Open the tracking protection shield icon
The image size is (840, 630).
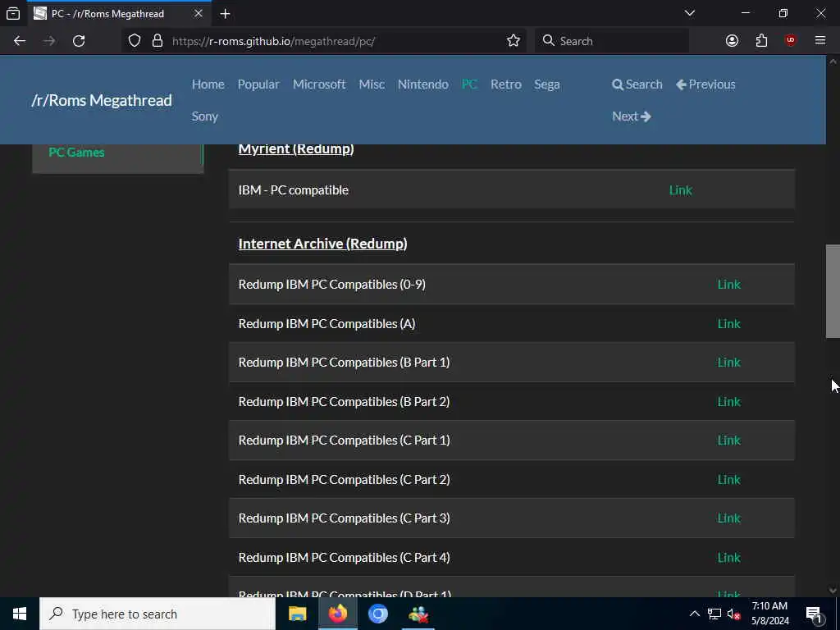click(x=135, y=41)
